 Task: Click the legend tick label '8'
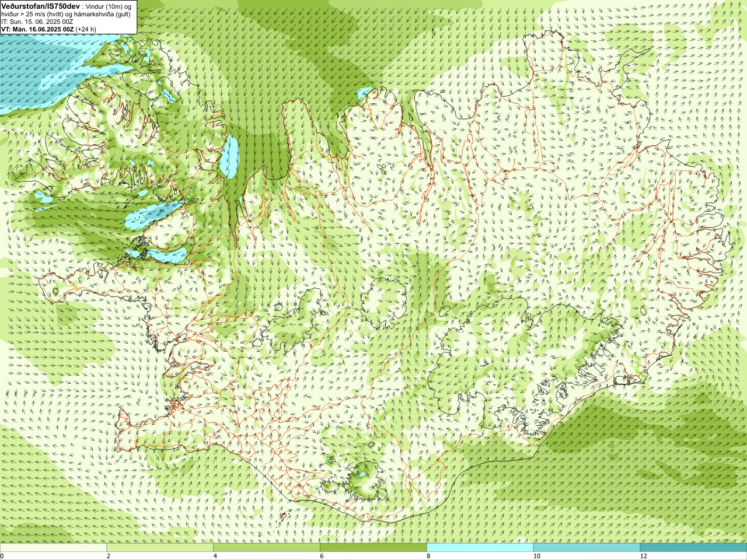point(429,556)
